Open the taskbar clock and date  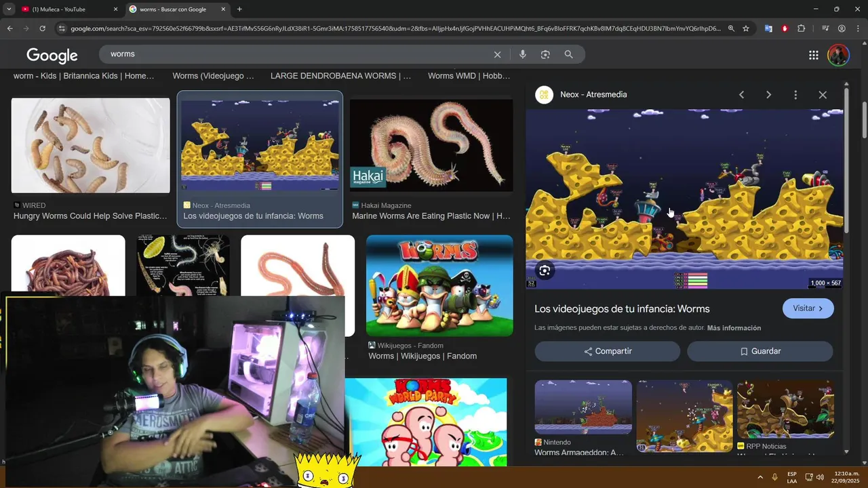847,477
